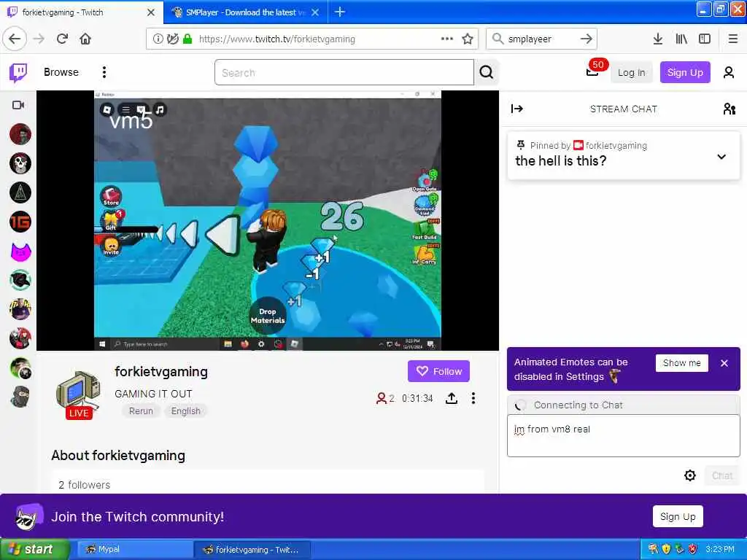The width and height of the screenshot is (747, 560).
Task: Collapse the stream chat panel arrow
Action: click(x=517, y=109)
